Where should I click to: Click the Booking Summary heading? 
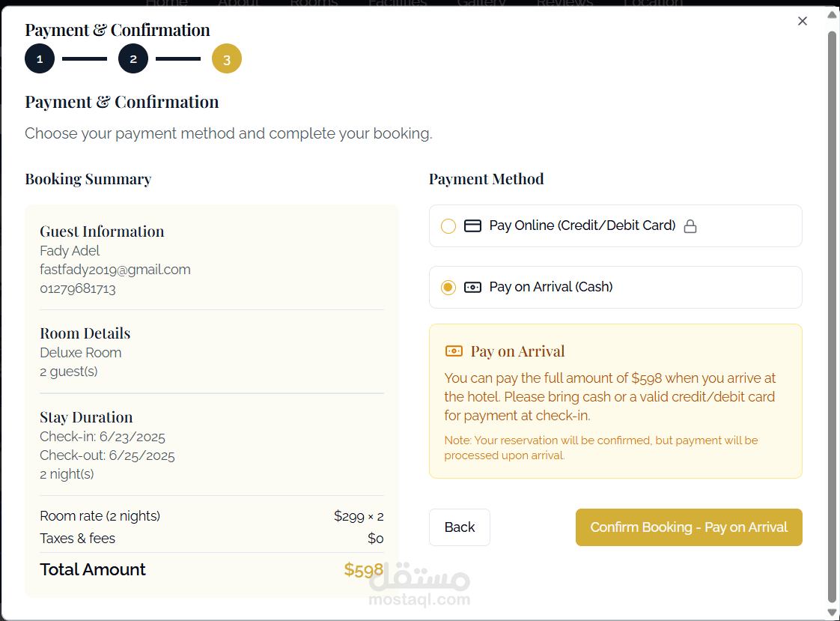pos(88,179)
